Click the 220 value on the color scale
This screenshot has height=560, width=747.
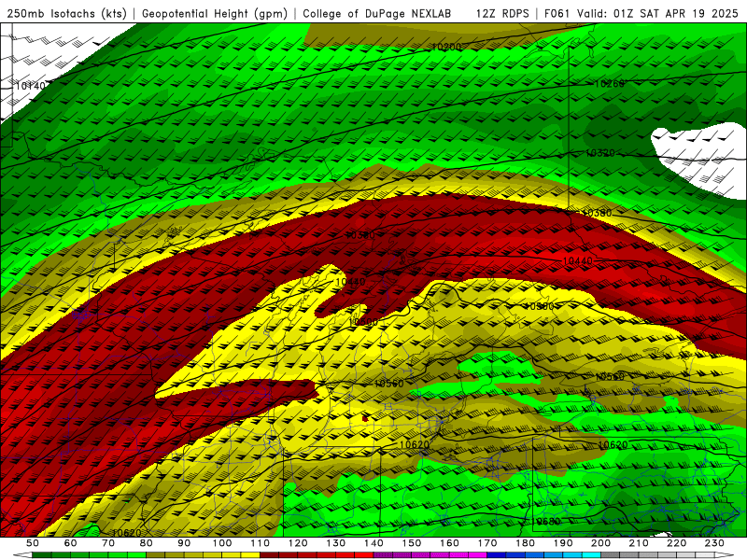click(x=676, y=543)
